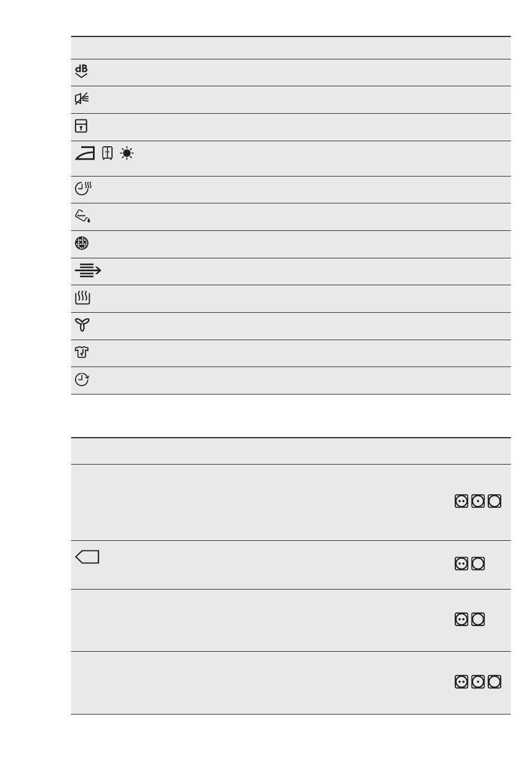Click the dB noise reduction icon

point(81,72)
